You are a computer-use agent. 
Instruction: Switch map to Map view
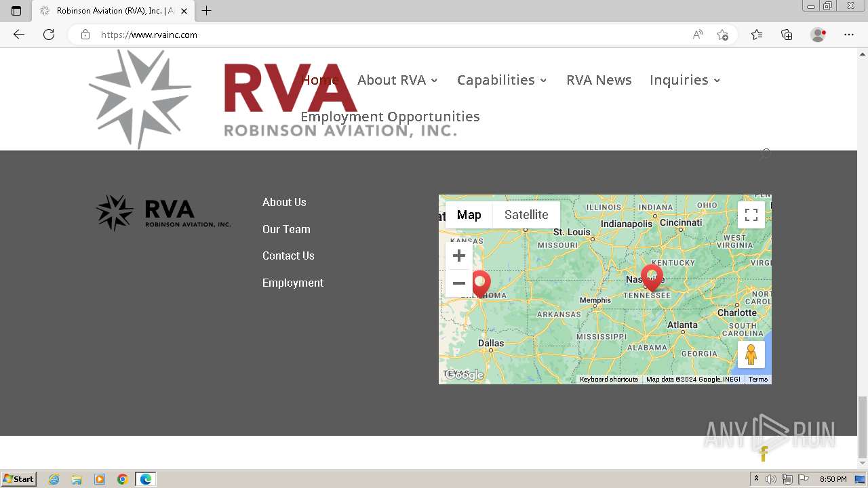(469, 215)
